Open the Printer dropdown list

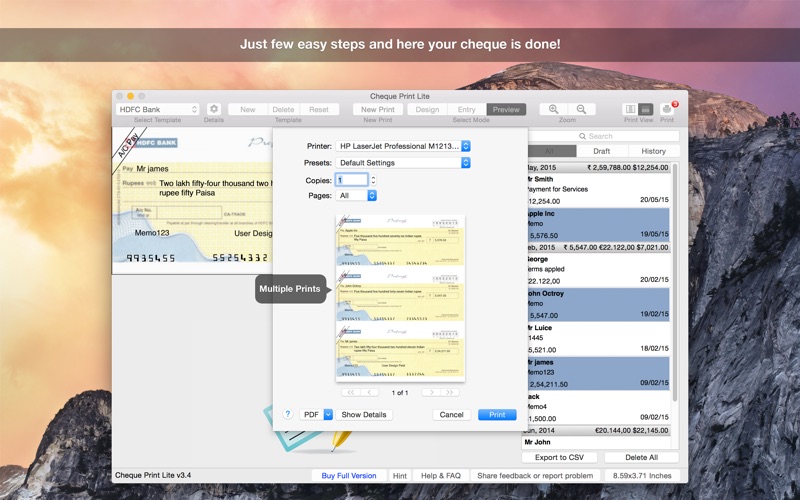tap(403, 146)
